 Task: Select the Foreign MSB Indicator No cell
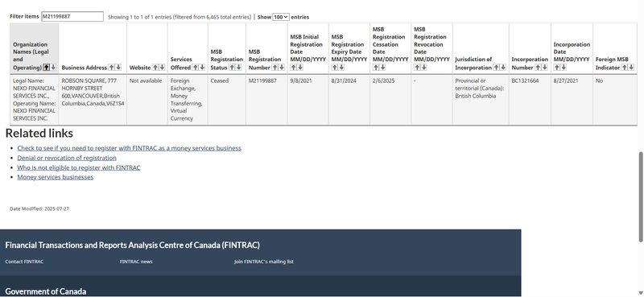click(615, 100)
